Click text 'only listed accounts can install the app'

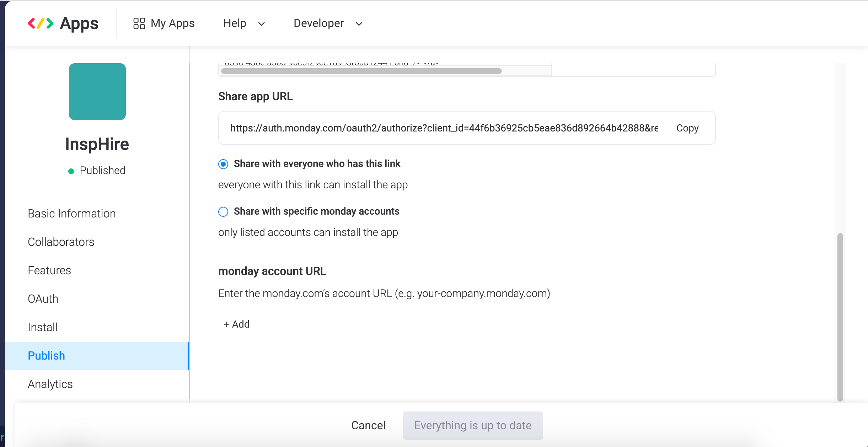click(x=308, y=232)
